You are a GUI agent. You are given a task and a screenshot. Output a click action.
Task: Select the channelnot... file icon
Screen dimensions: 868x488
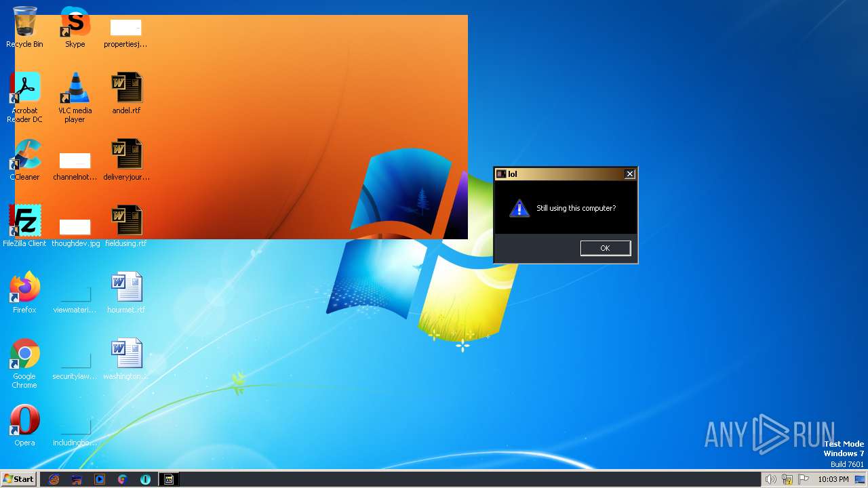pos(75,165)
